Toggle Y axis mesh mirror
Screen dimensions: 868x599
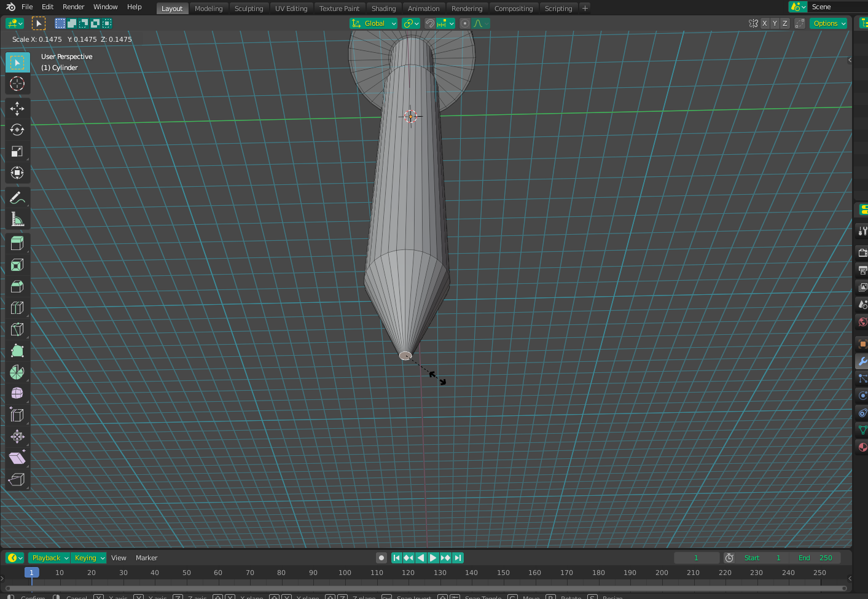click(x=775, y=23)
